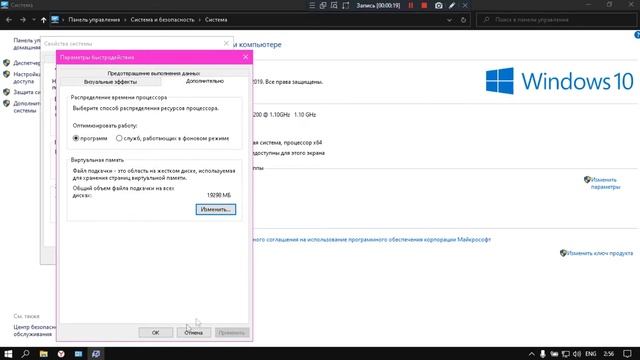
Task: Open Диспетчер устройств sidebar link
Action: tap(27, 63)
